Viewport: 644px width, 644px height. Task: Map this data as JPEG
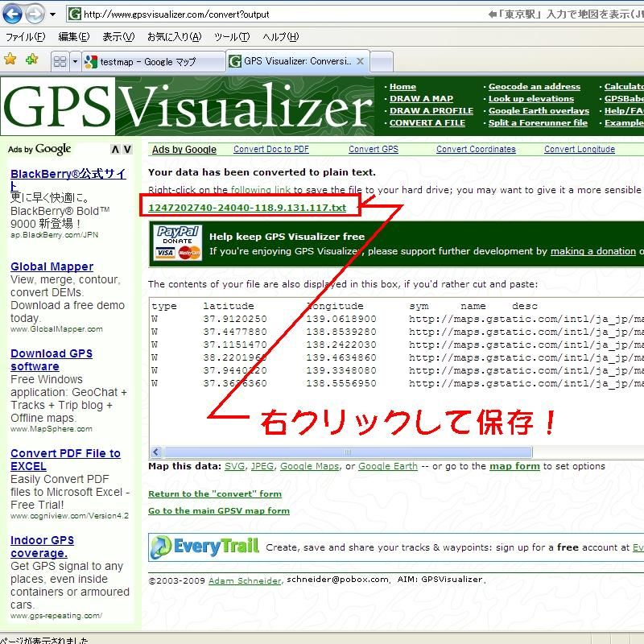(x=262, y=466)
